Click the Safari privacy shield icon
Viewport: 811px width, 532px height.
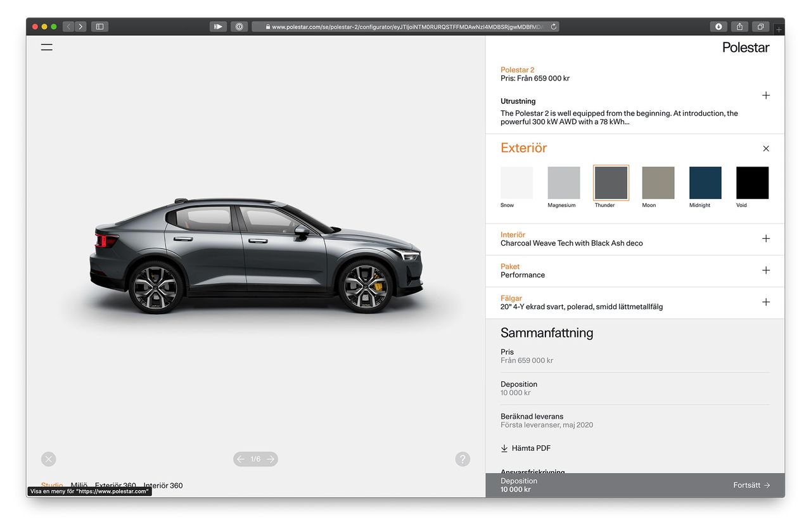[x=239, y=27]
